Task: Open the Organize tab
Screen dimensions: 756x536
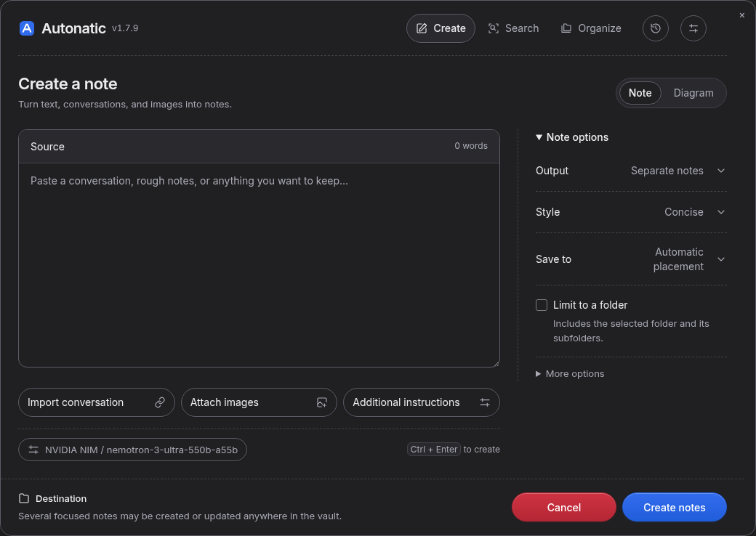Action: pos(591,28)
